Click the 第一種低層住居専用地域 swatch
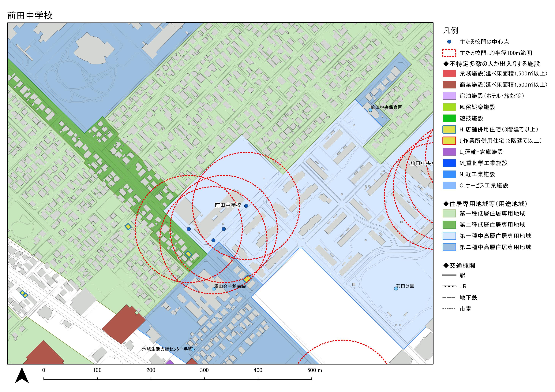Viewport: 555px width, 392px height. 449,213
